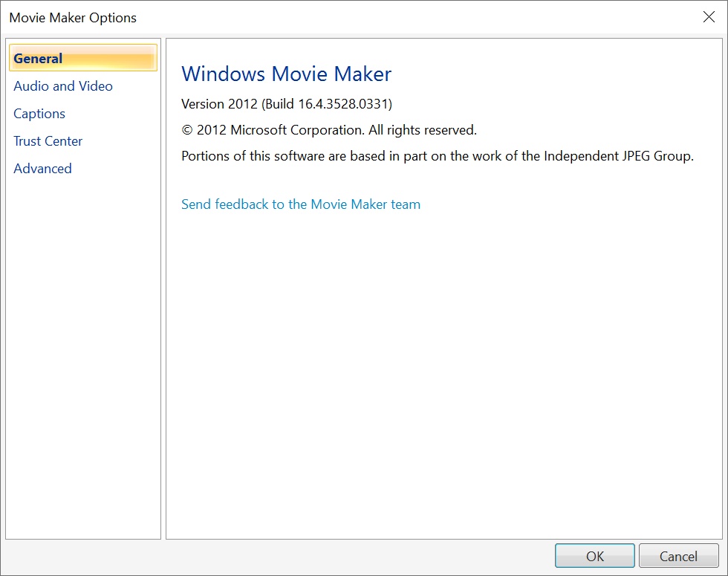Confirm with the OK button

(x=595, y=556)
